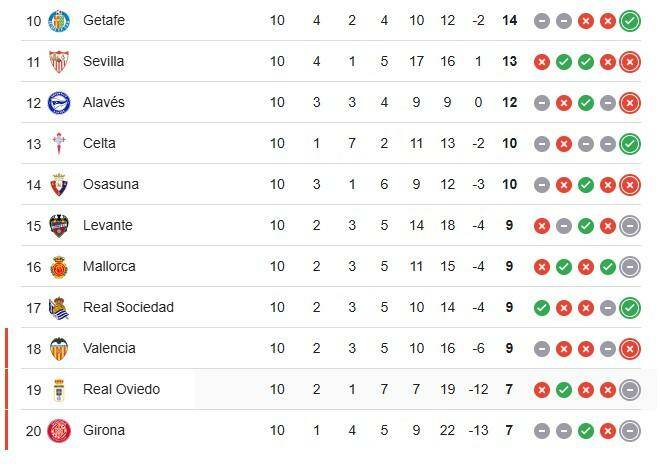Open the Alavés club crest
Image resolution: width=660 pixels, height=472 pixels.
tap(58, 102)
